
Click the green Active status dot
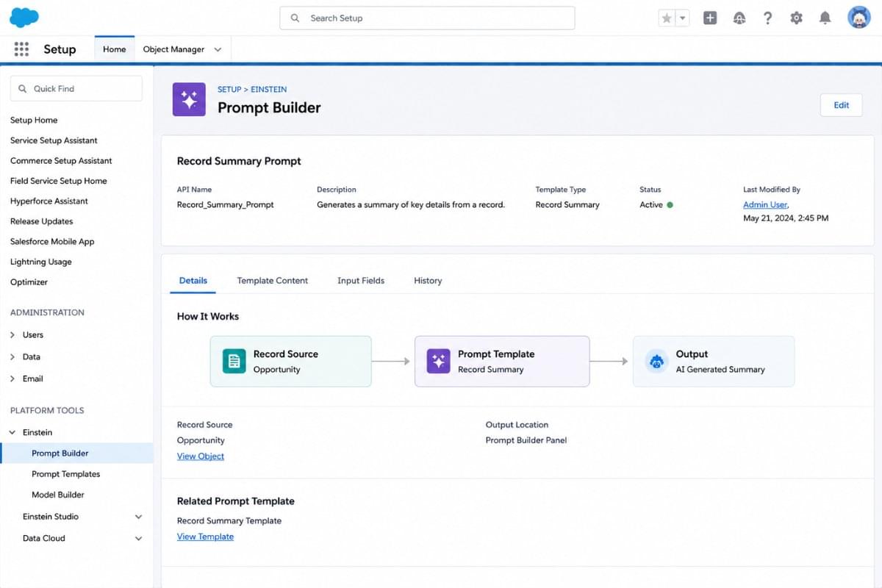coord(670,205)
